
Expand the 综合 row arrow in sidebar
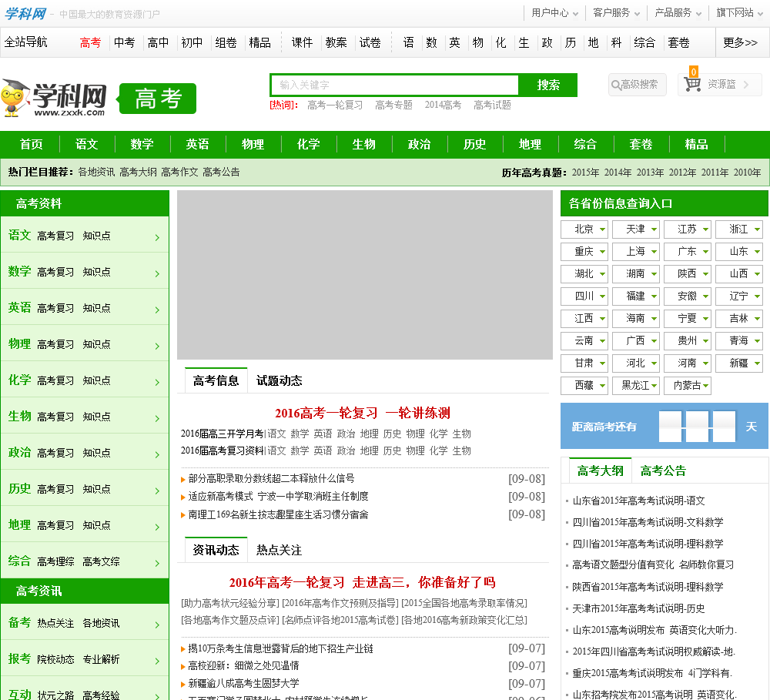coord(157,564)
